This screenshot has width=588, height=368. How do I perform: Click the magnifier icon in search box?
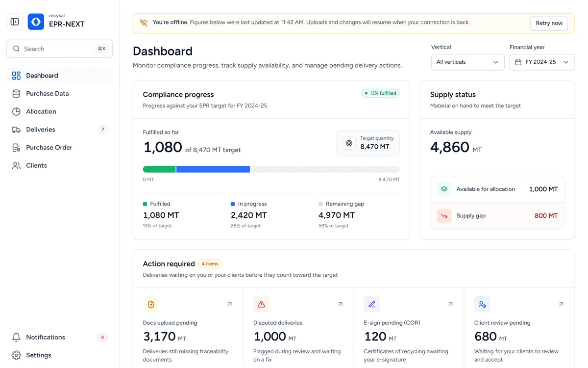point(16,49)
